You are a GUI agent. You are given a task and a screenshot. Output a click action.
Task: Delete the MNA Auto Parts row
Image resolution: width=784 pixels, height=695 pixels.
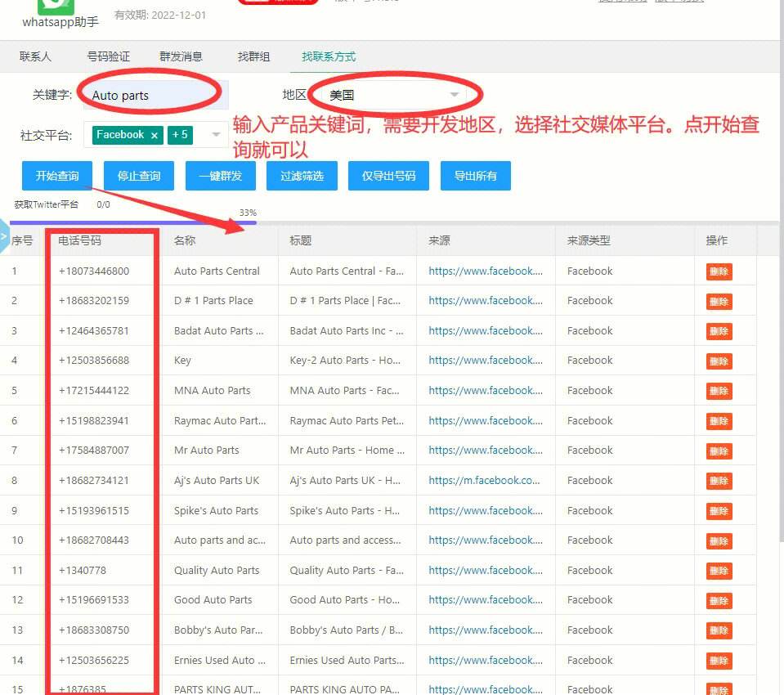pyautogui.click(x=719, y=391)
